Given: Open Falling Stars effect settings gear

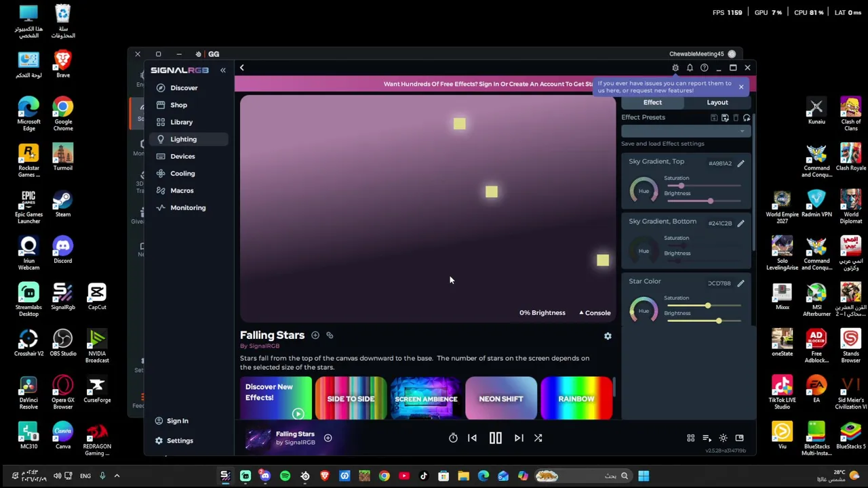Looking at the screenshot, I should (x=608, y=336).
